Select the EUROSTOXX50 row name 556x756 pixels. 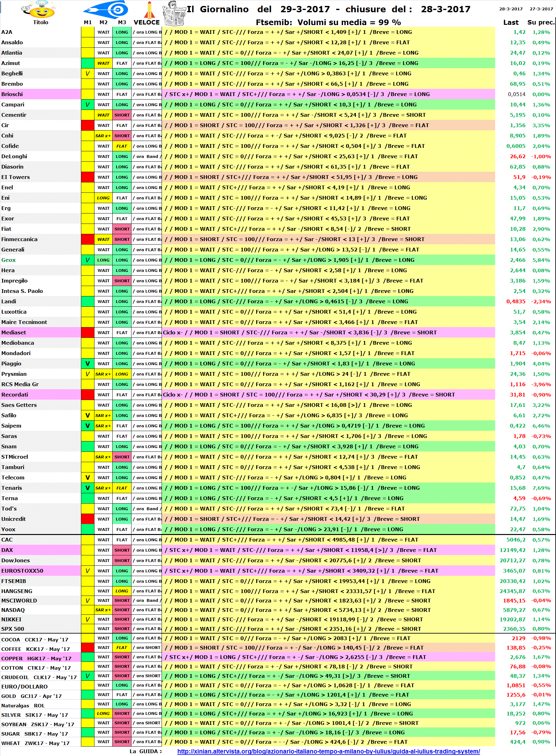coord(22,571)
